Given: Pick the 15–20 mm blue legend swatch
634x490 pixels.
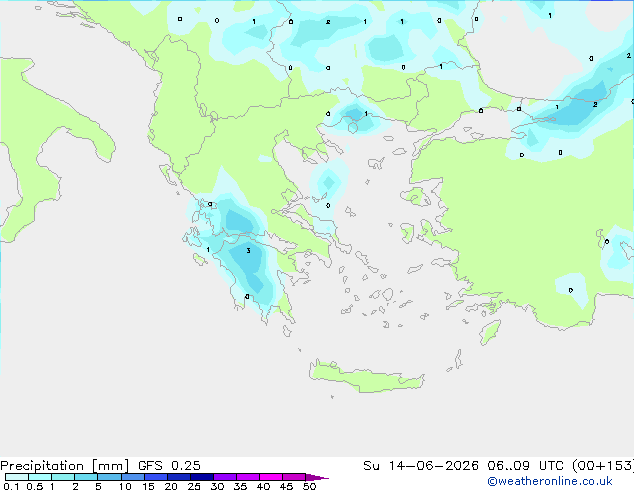Looking at the screenshot, I should click(x=155, y=477).
